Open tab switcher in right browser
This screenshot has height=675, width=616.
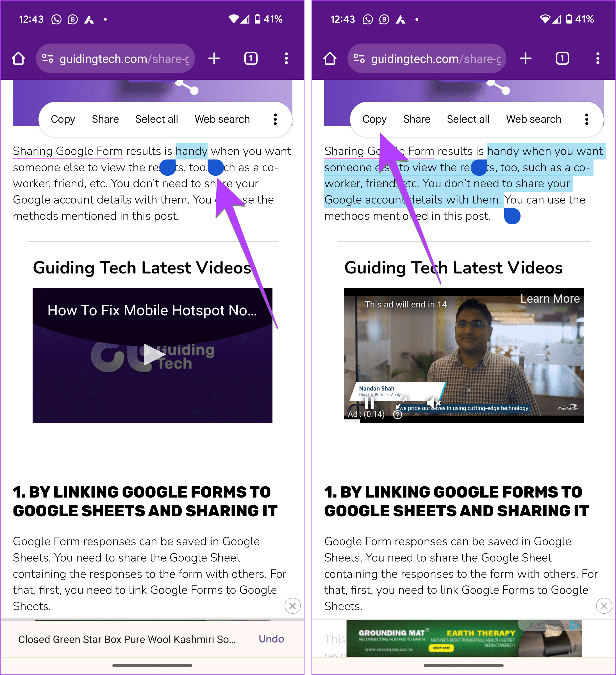click(x=562, y=59)
